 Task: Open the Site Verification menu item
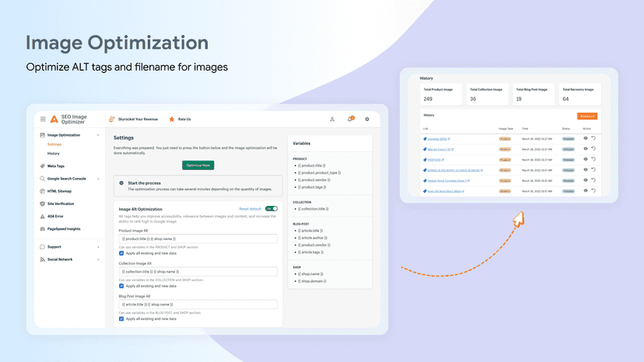[61, 204]
